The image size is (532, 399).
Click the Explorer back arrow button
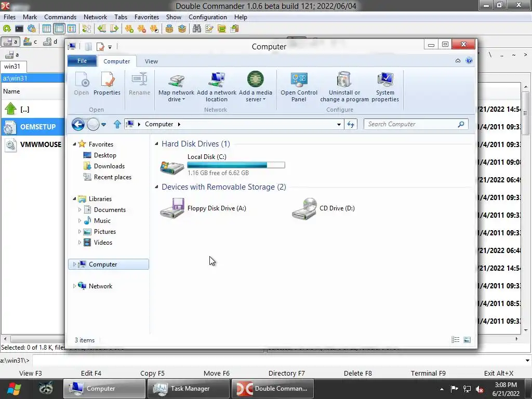pos(78,124)
